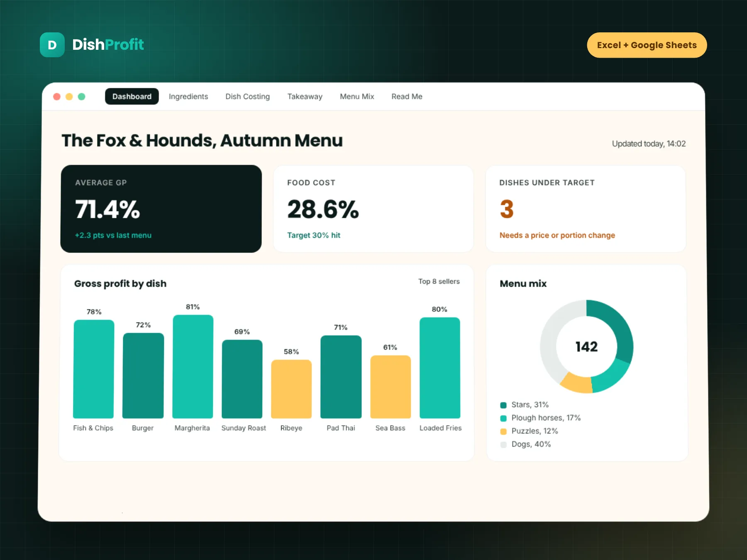Click the 'Target 30% hit' text
This screenshot has height=560, width=747.
(x=314, y=235)
